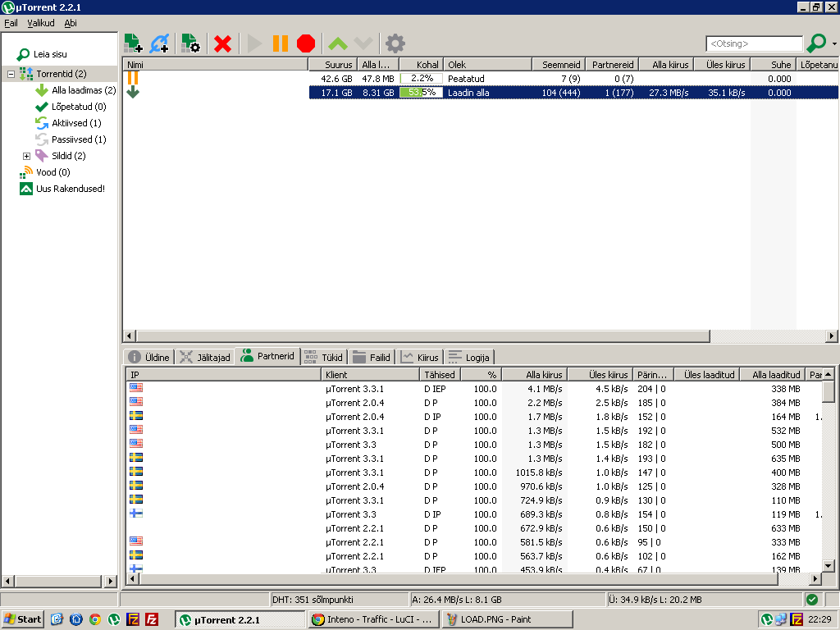Move torrent up with green arrow

pyautogui.click(x=337, y=43)
